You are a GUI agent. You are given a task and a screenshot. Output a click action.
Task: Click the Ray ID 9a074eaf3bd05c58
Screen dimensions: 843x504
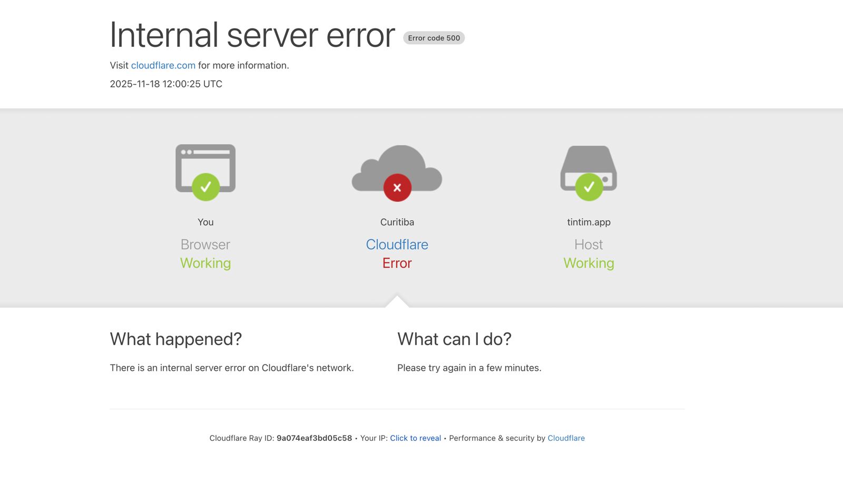point(314,438)
